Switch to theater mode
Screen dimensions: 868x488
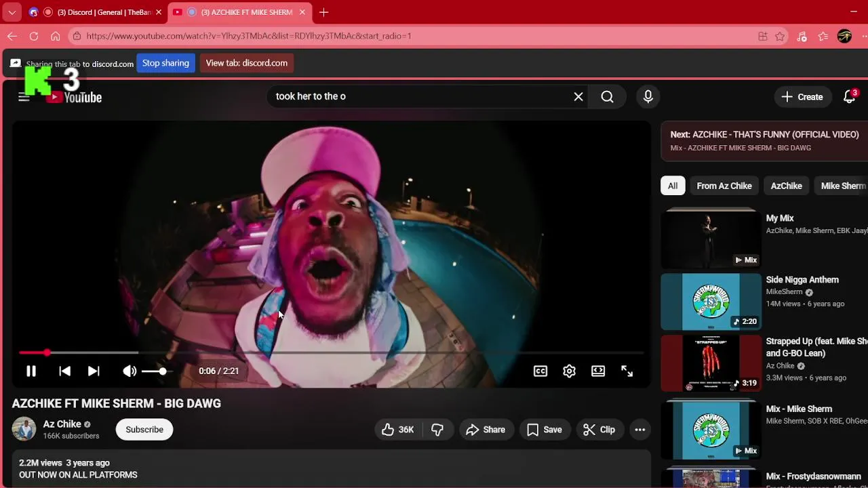pos(598,371)
